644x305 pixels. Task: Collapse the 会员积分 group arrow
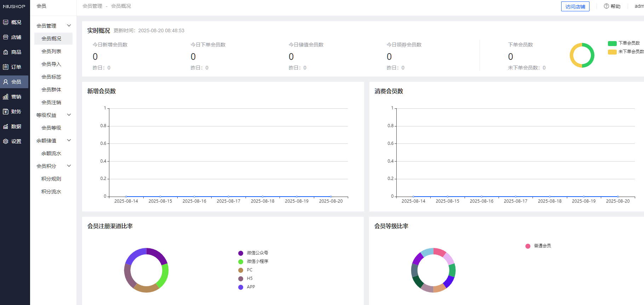pos(69,166)
